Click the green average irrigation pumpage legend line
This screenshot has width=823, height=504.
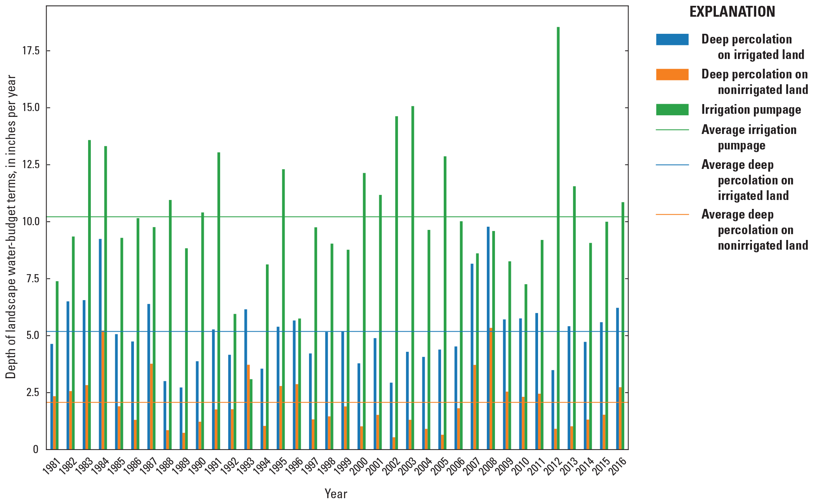(x=672, y=130)
